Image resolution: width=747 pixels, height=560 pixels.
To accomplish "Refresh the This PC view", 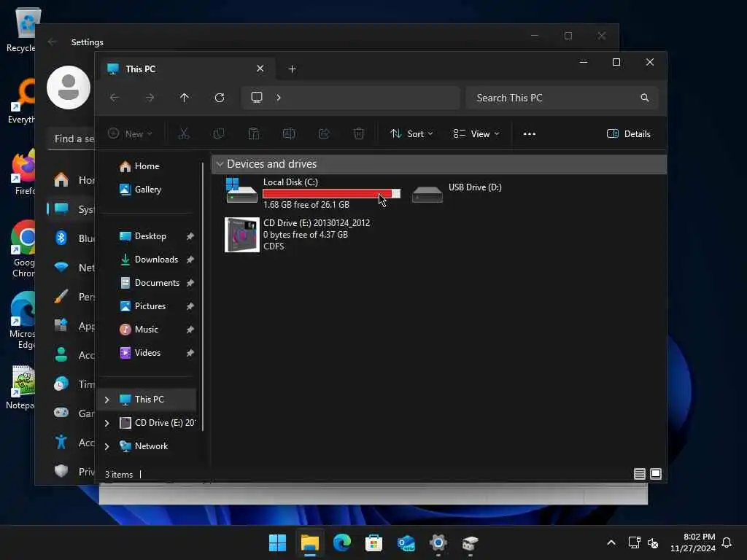I will [220, 98].
